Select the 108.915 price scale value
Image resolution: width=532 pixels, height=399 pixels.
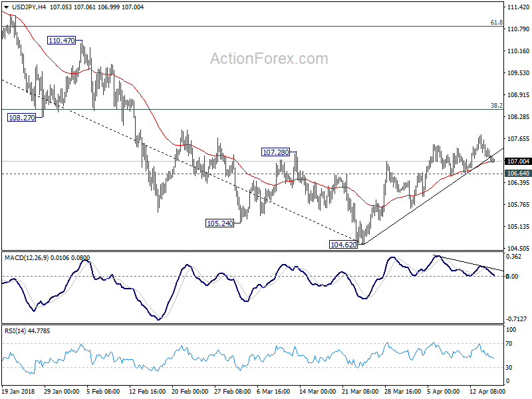[518, 95]
